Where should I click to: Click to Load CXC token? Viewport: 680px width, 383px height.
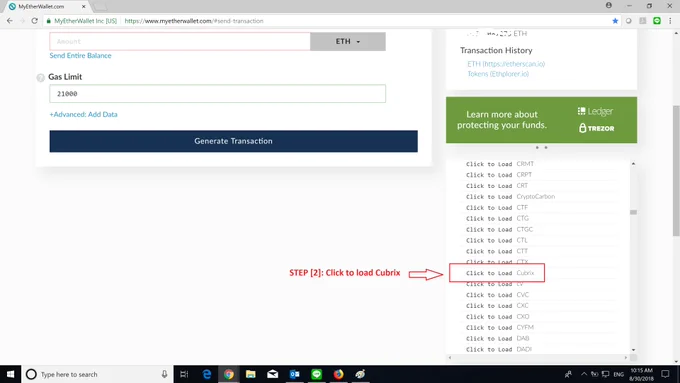tap(497, 306)
